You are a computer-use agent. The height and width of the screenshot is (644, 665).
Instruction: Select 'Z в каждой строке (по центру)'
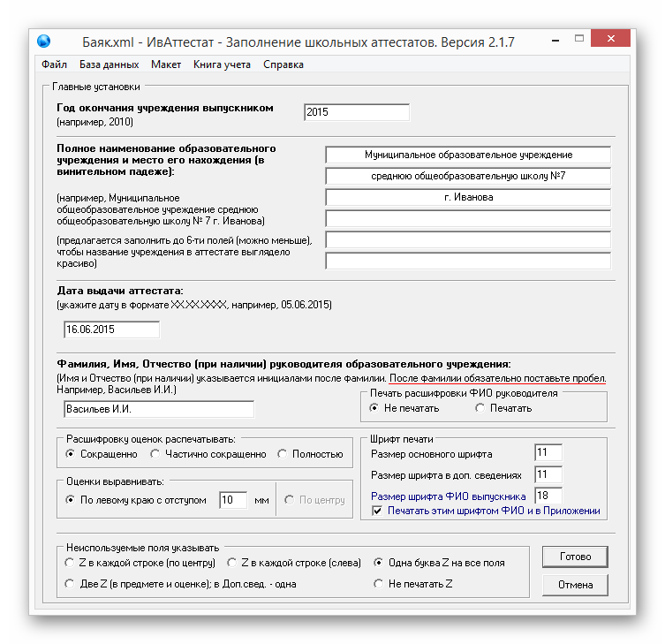coord(71,562)
